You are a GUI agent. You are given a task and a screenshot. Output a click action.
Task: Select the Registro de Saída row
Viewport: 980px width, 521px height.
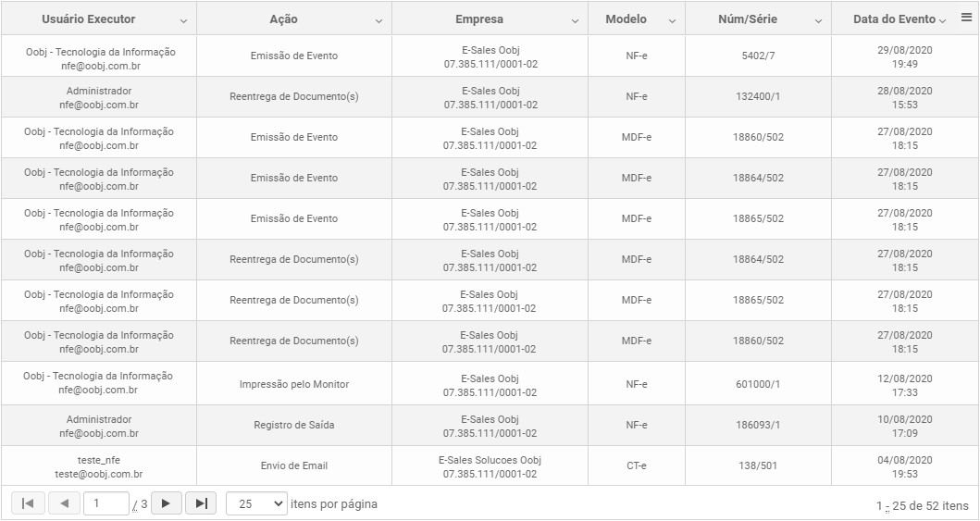click(490, 426)
